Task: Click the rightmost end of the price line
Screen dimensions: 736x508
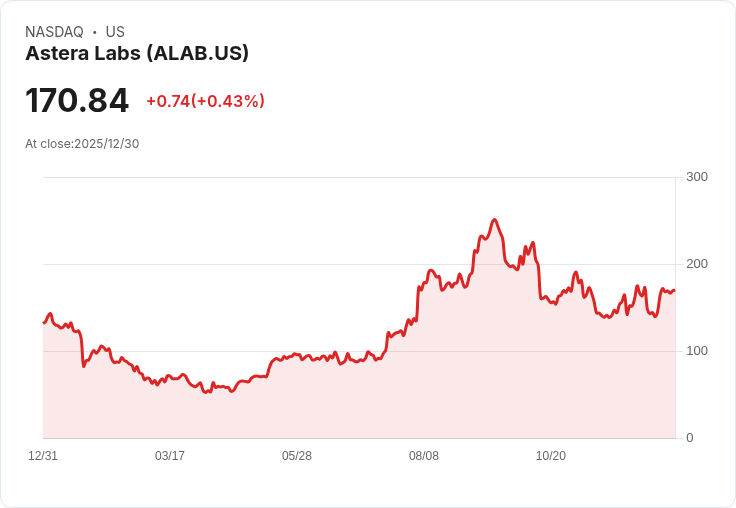Action: point(674,291)
